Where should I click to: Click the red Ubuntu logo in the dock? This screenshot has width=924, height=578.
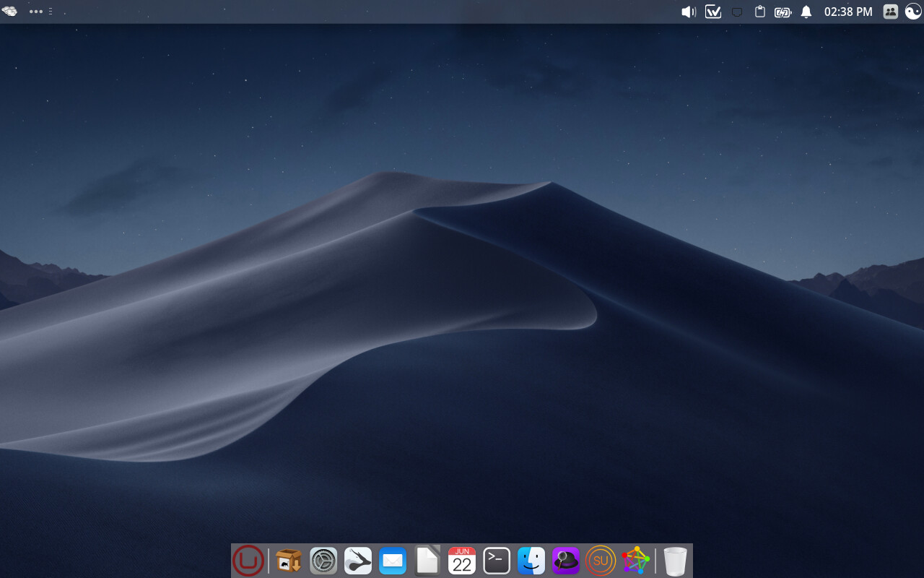248,560
